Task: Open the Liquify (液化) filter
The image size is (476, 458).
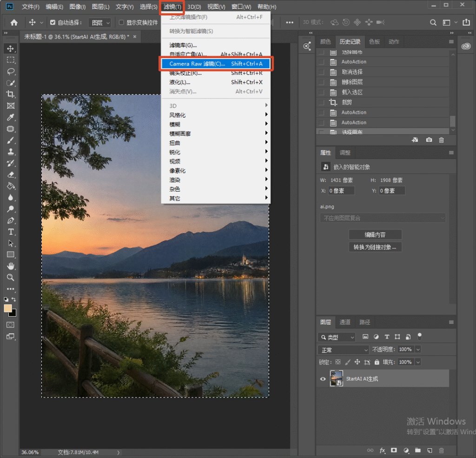Action: (x=216, y=82)
